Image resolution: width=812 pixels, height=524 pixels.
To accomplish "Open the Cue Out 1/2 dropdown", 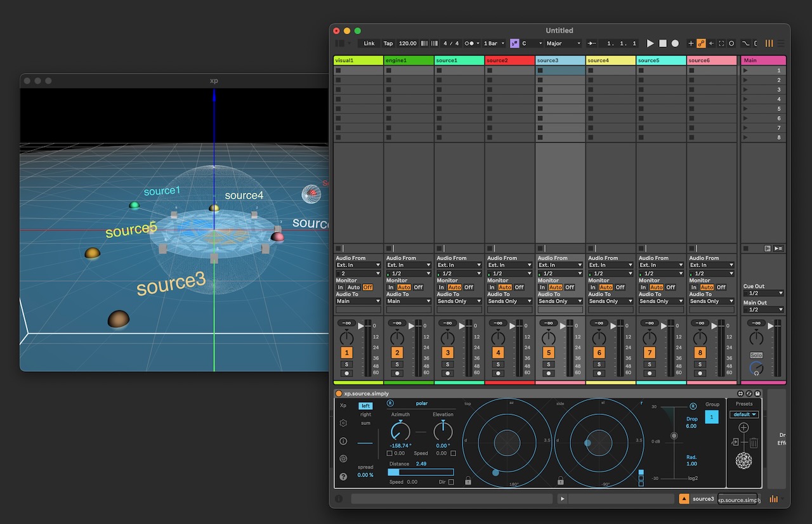I will [x=763, y=293].
